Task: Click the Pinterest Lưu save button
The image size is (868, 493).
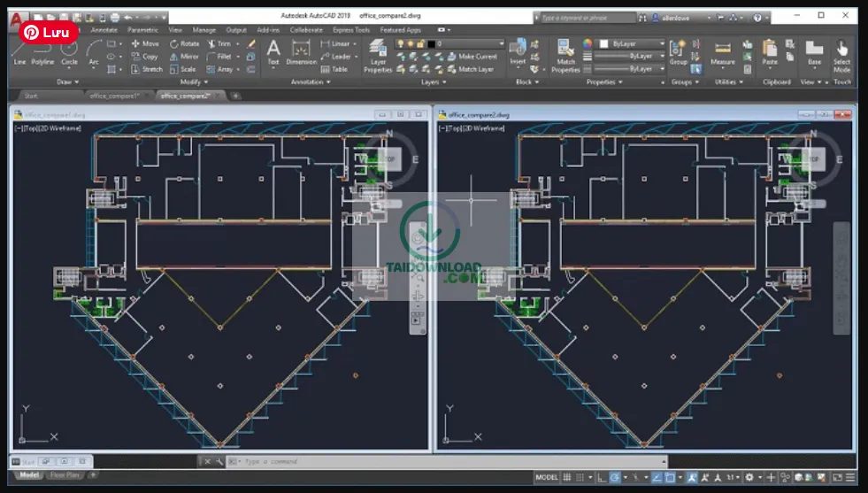Action: 48,32
